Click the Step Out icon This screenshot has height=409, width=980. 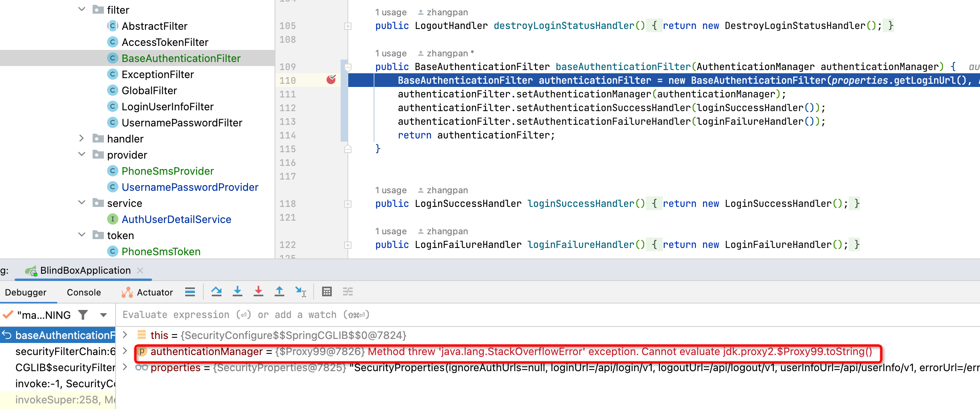(x=279, y=292)
